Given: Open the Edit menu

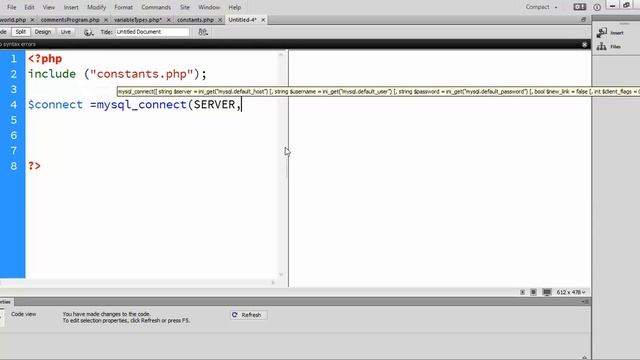Looking at the screenshot, I should (x=29, y=7).
